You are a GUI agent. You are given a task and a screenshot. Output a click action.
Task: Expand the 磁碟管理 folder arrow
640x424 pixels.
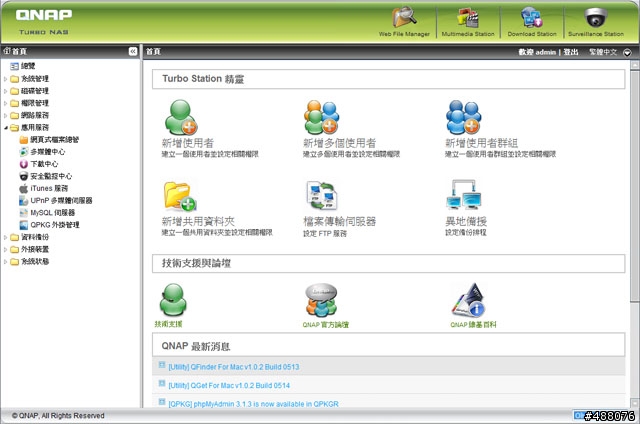pyautogui.click(x=5, y=91)
